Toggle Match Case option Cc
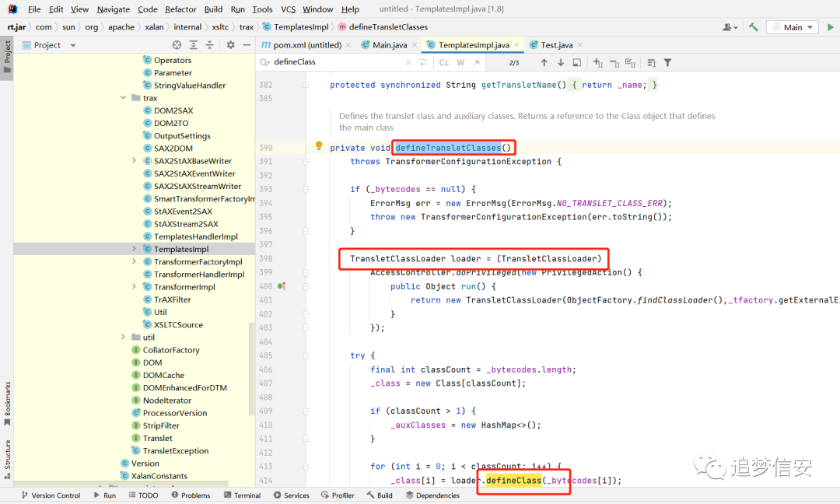Image resolution: width=840 pixels, height=504 pixels. (443, 63)
